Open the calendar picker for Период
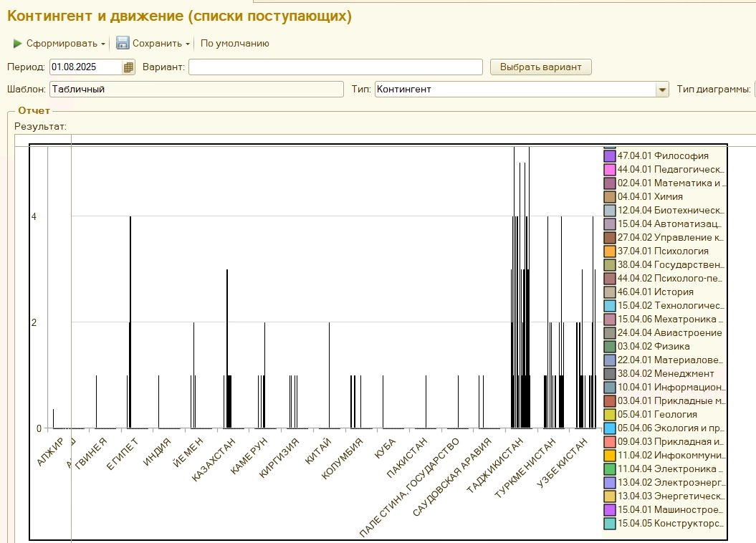756x543 pixels. point(129,67)
